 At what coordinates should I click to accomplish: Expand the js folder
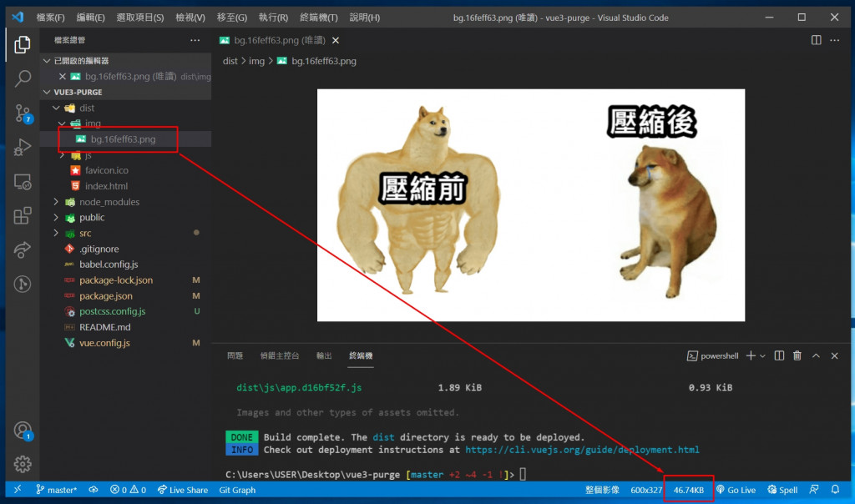coord(62,155)
